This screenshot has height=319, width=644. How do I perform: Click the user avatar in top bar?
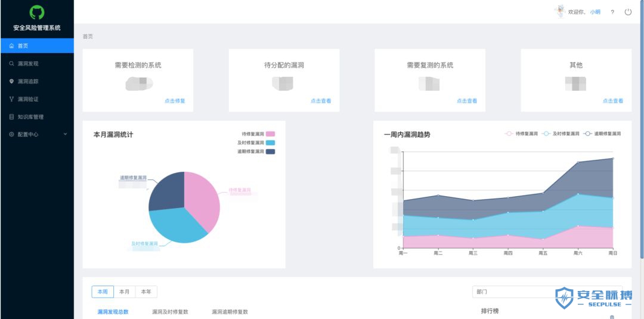click(x=559, y=11)
